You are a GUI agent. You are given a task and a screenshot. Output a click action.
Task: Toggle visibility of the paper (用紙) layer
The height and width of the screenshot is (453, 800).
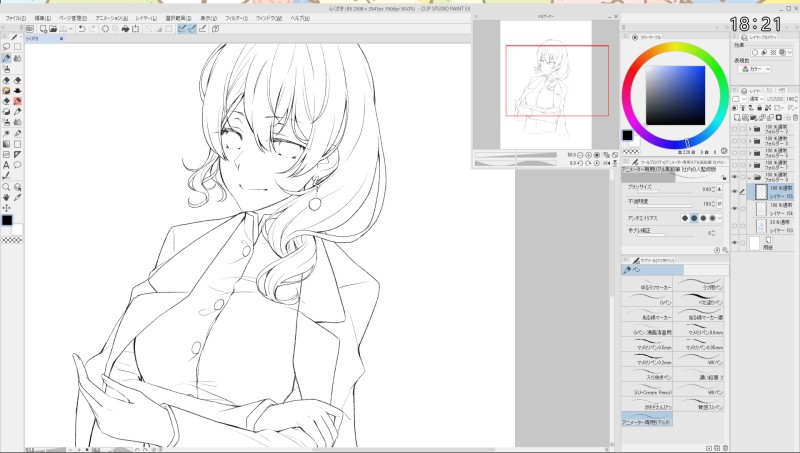[734, 242]
